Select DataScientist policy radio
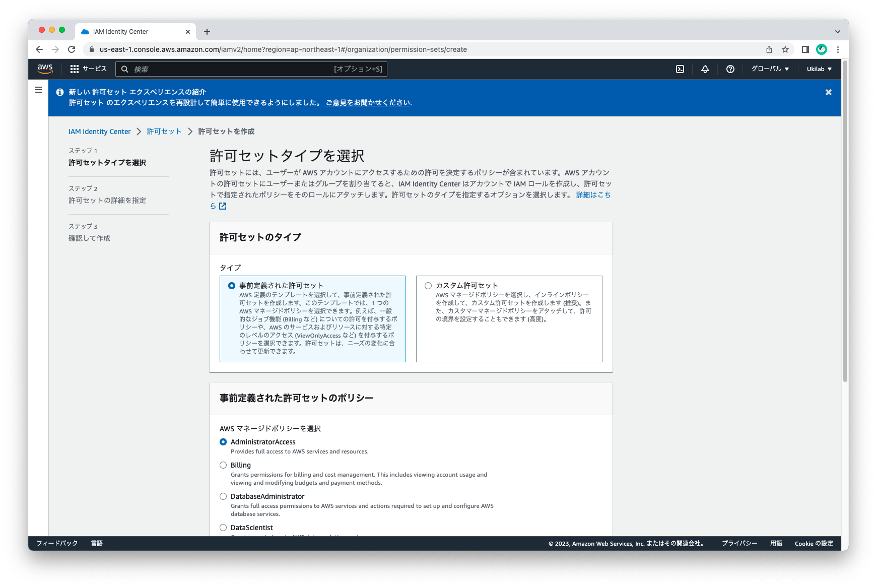Viewport: 877px width, 588px height. [x=223, y=528]
